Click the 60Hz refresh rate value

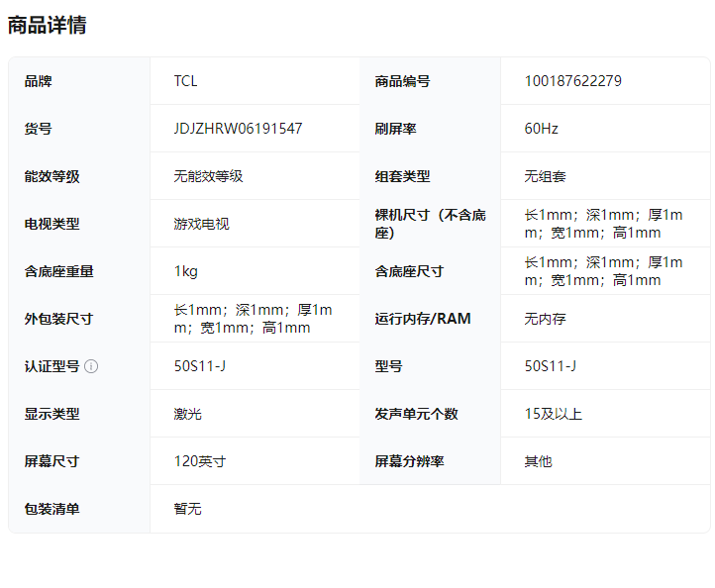541,129
